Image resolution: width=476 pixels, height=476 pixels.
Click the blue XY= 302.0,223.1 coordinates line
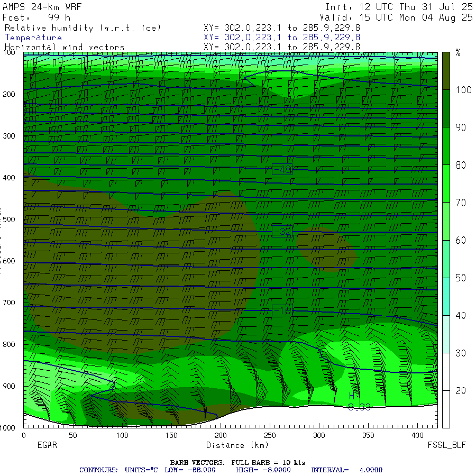click(282, 38)
